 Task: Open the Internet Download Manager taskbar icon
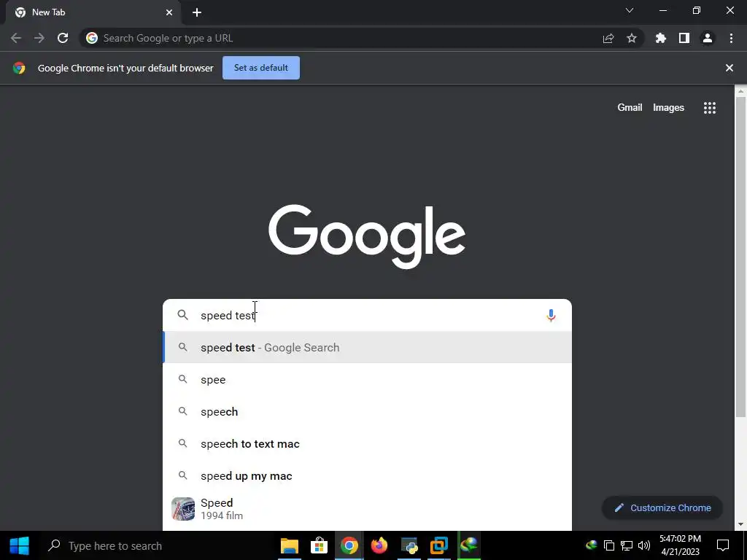469,545
